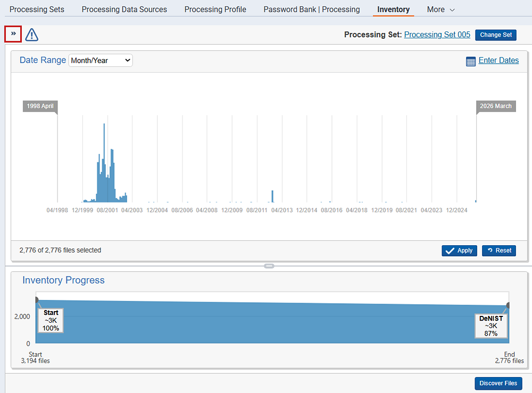532x393 pixels.
Task: Open the Date Range Month/Year dropdown
Action: 101,61
